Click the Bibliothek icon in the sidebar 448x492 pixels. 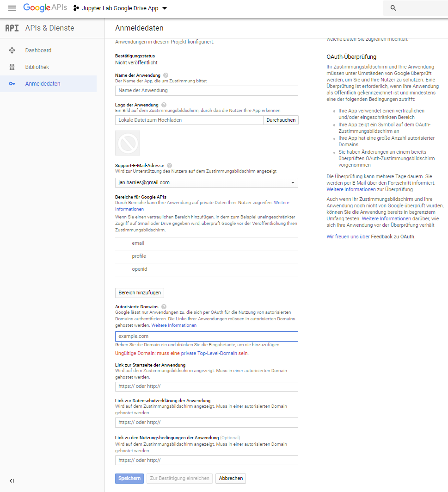click(x=12, y=67)
